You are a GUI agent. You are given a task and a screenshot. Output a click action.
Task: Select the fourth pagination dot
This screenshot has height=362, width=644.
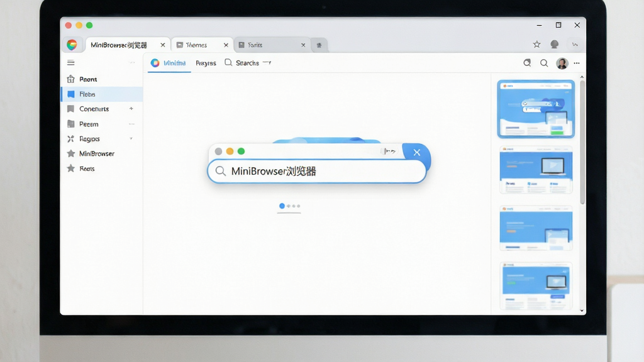tap(299, 206)
